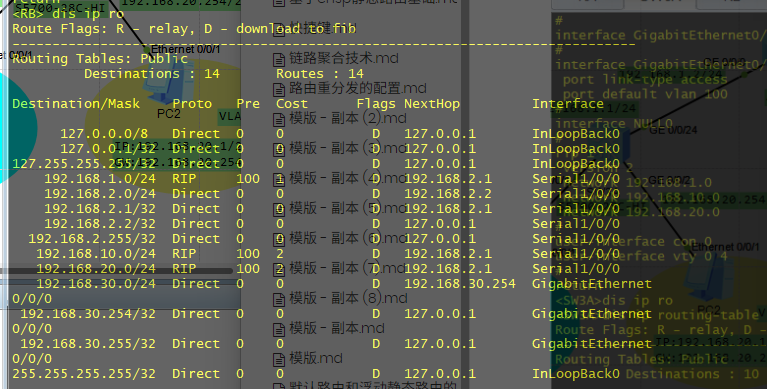Image resolution: width=767 pixels, height=389 pixels.
Task: Open file 模版 - 副本 (2).md
Action: point(348,118)
